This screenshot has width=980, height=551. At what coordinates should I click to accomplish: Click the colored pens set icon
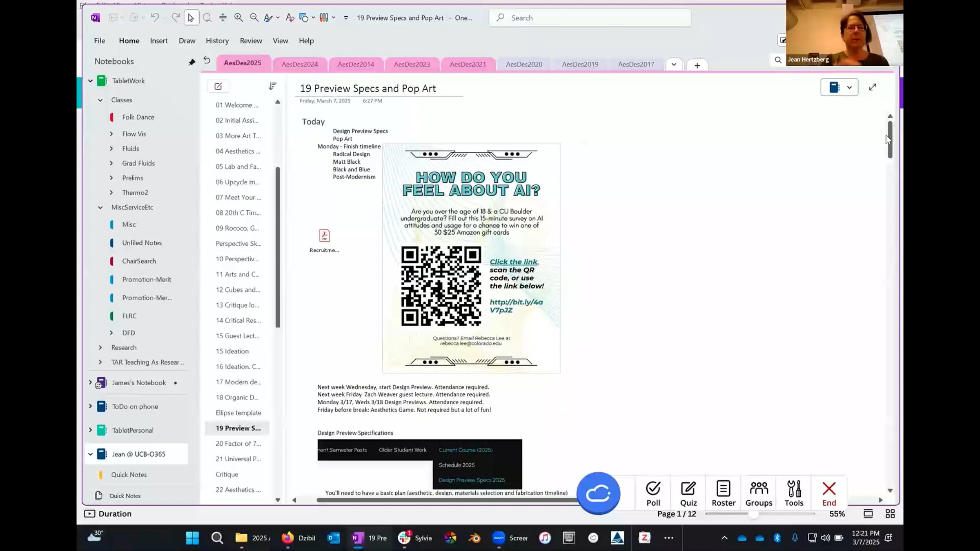(x=324, y=18)
